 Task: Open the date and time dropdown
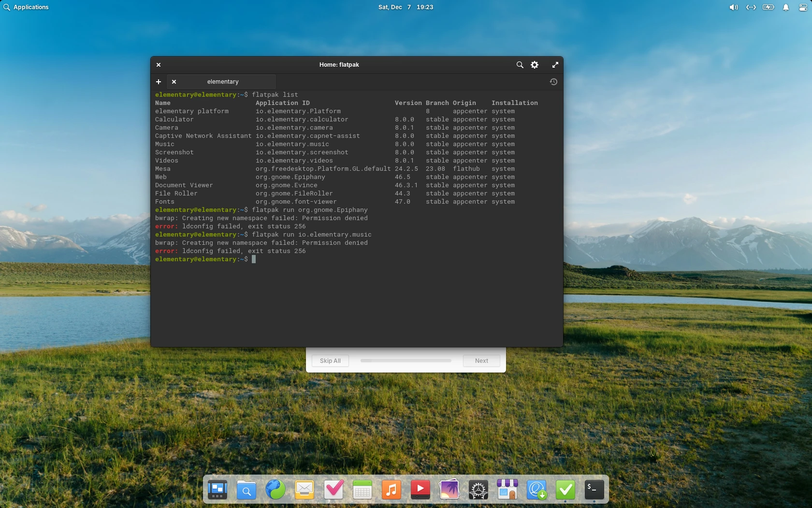405,7
